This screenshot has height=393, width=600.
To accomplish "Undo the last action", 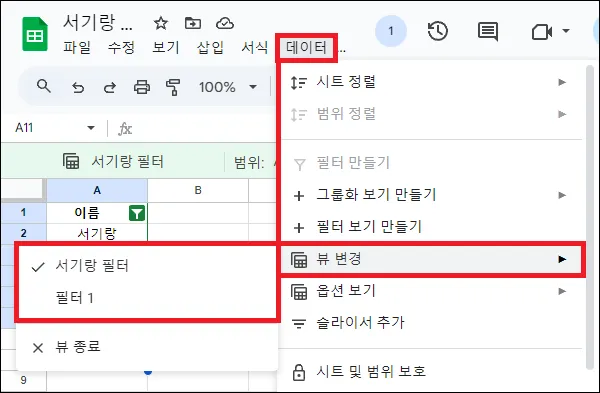I will pos(78,88).
